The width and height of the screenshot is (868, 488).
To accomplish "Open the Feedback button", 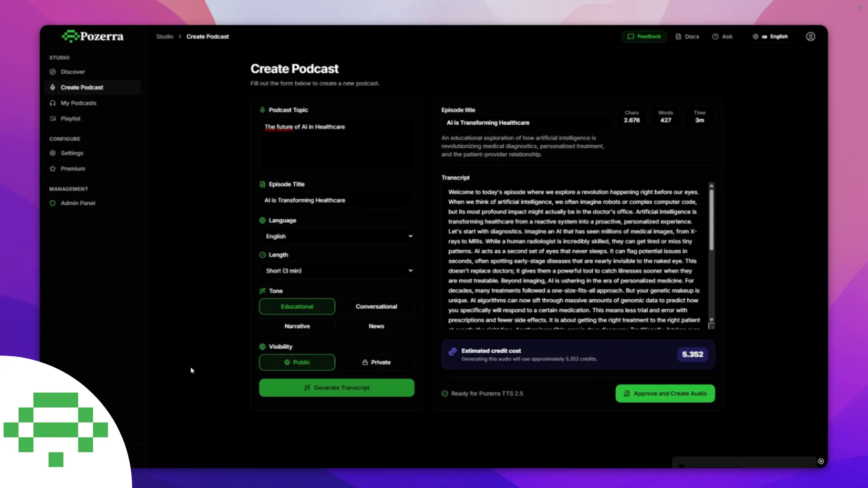I will pos(644,37).
